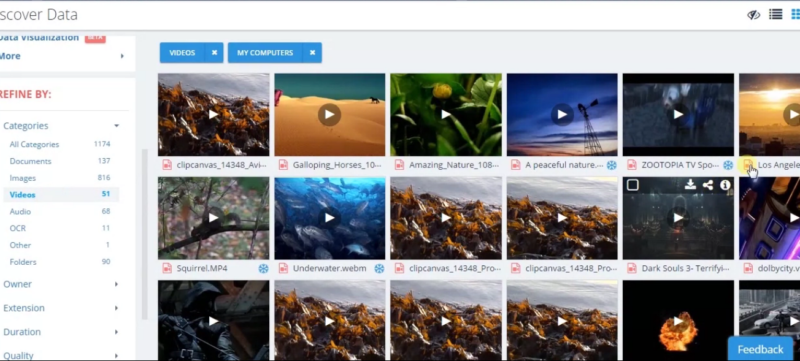Click the video file icon of Galloping_Horses

[x=283, y=165]
